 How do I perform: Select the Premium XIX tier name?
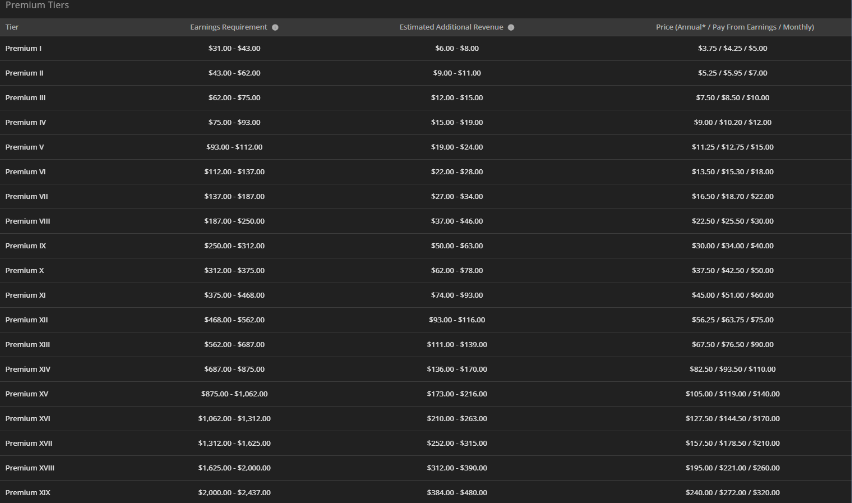28,492
